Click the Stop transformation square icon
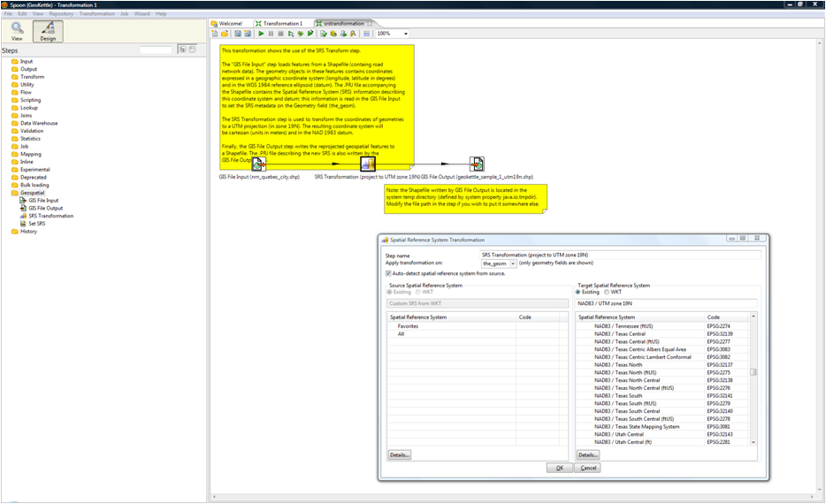Screen dimensions: 826x504 click(280, 34)
